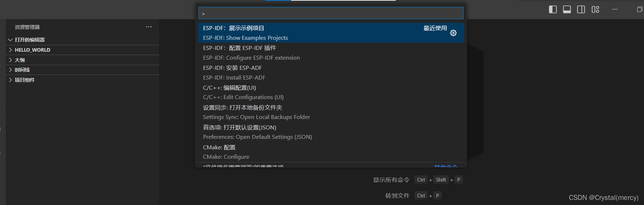Viewport: 644px width, 205px height.
Task: Open customize layout icon
Action: pyautogui.click(x=595, y=9)
